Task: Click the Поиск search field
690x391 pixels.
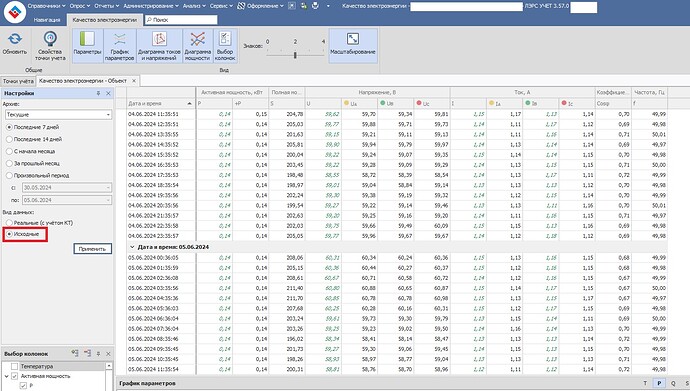Action: point(181,20)
